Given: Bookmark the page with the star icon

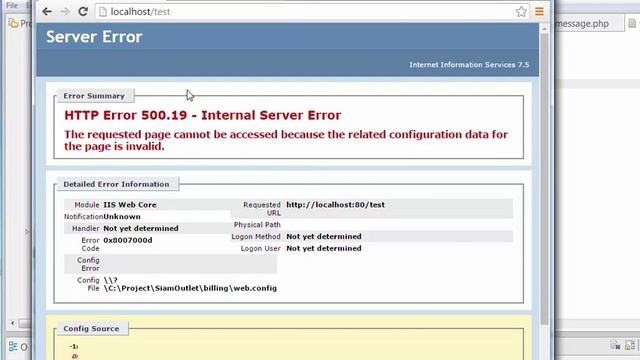Looking at the screenshot, I should click(x=521, y=12).
